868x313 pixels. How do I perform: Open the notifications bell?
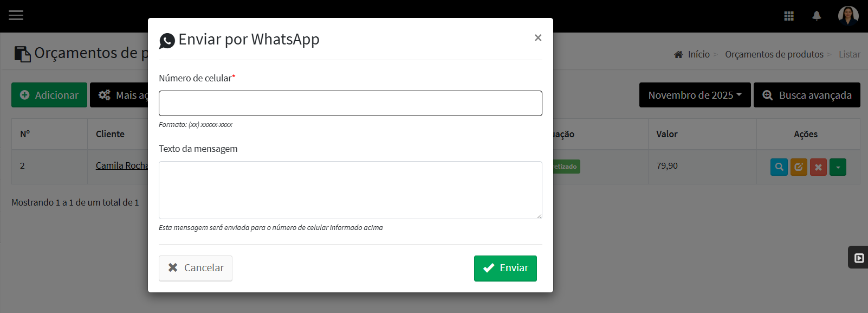[817, 16]
